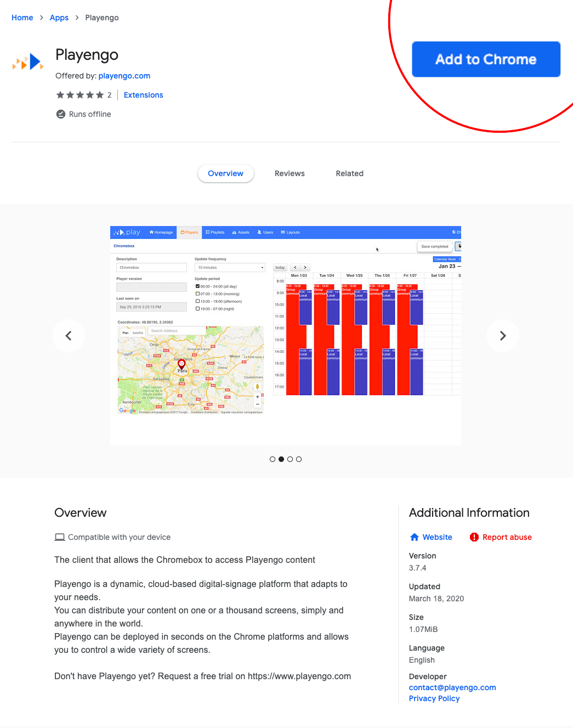Click the Playengo breadcrumb text
The image size is (573, 728).
(102, 18)
